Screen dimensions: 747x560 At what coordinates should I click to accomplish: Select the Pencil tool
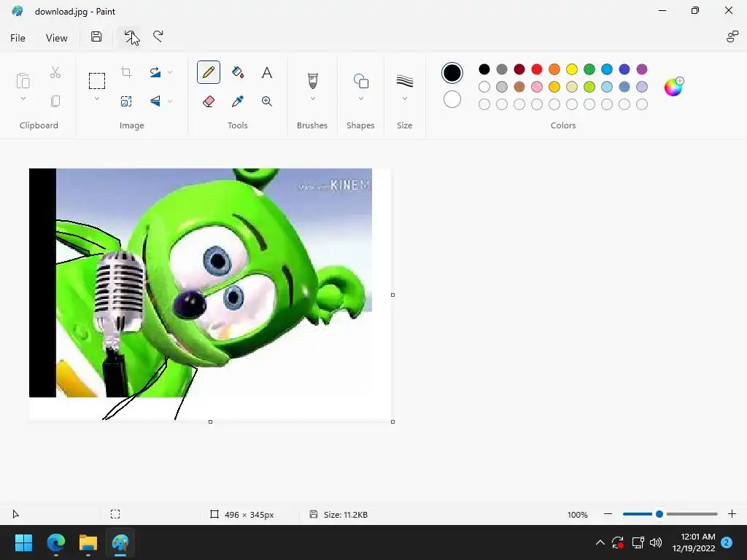pos(209,72)
